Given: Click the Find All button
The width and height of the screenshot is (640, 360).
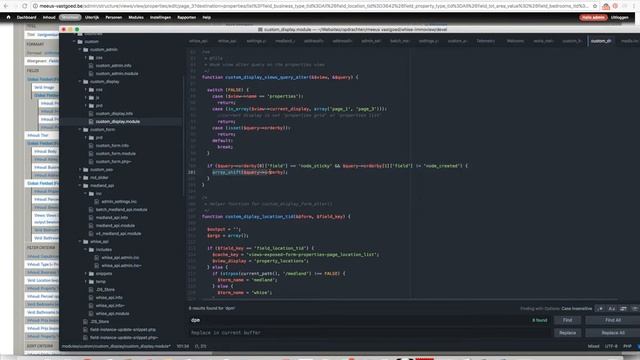Looking at the screenshot, I should coord(613,320).
